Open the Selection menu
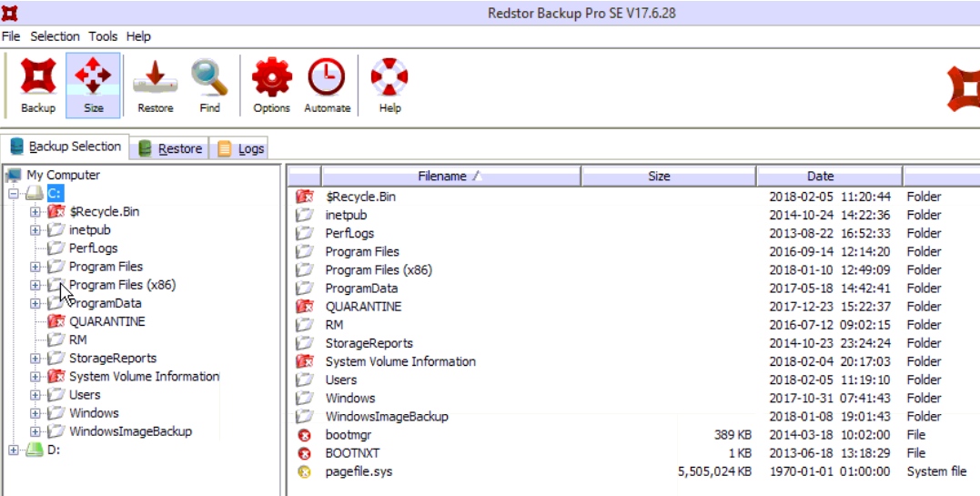 point(55,36)
